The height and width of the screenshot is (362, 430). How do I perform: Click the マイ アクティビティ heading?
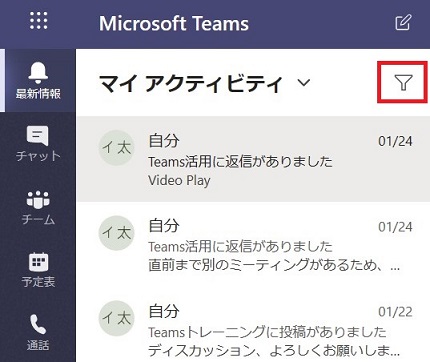tap(191, 83)
